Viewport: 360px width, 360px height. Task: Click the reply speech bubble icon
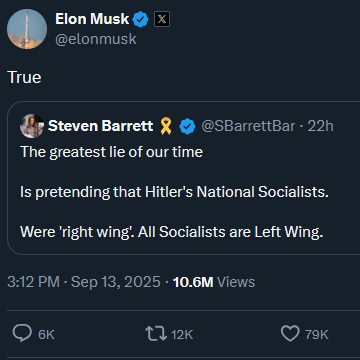pos(22,334)
